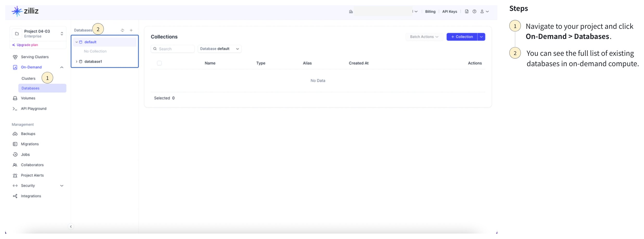Click the Collections heading

coord(164,37)
